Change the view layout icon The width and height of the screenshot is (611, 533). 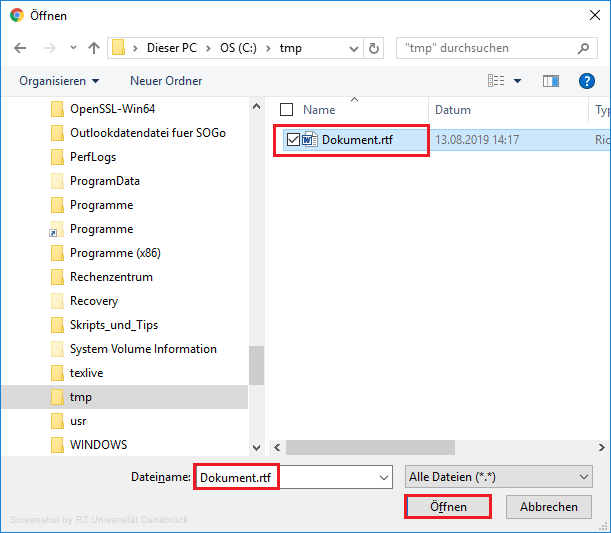[496, 81]
